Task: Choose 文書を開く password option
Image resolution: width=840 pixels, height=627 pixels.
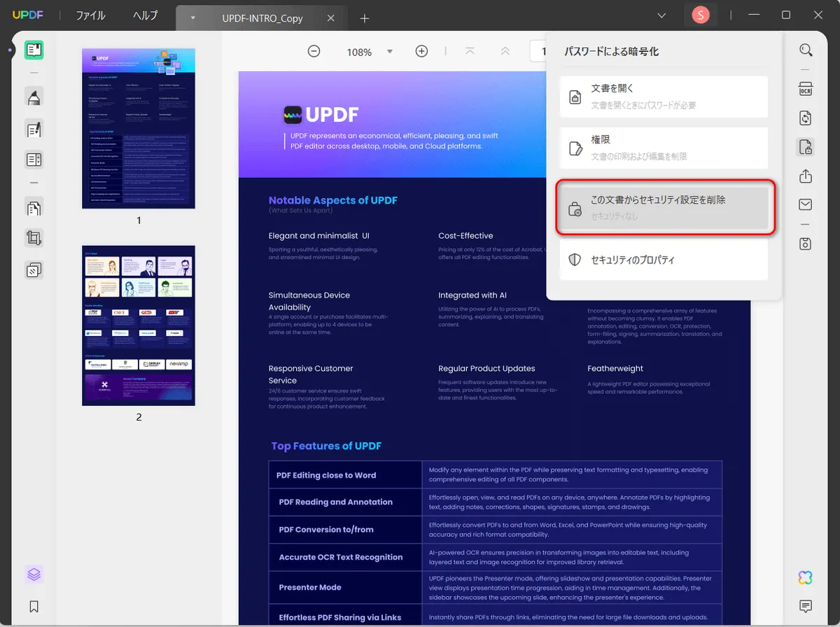Action: (664, 97)
